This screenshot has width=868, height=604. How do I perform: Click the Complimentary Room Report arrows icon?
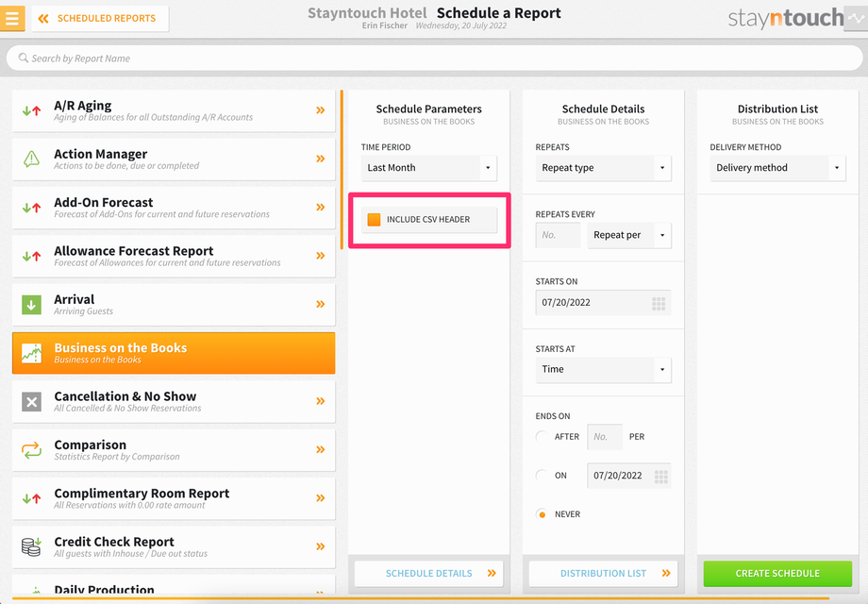coord(31,498)
